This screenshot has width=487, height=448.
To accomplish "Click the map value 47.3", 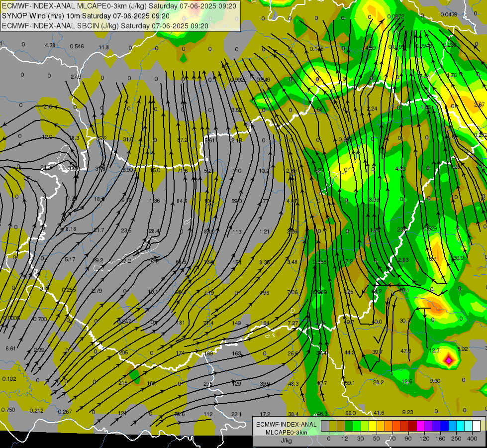I will click(x=406, y=351).
